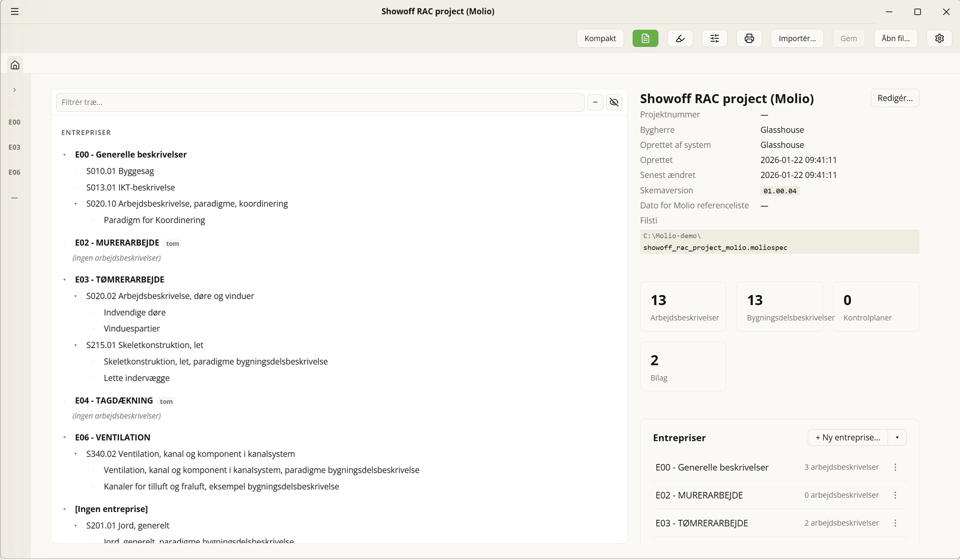This screenshot has height=560, width=960.
Task: Click the Importér... button
Action: [797, 38]
